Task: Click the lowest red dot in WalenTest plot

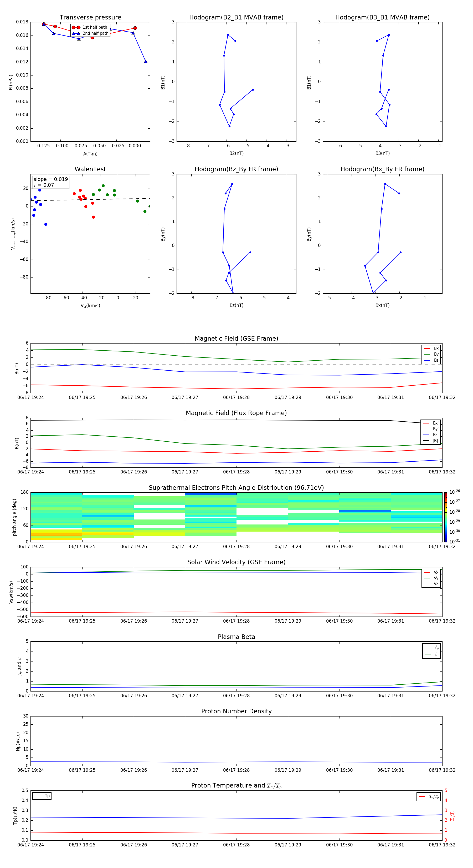Action: 93,217
